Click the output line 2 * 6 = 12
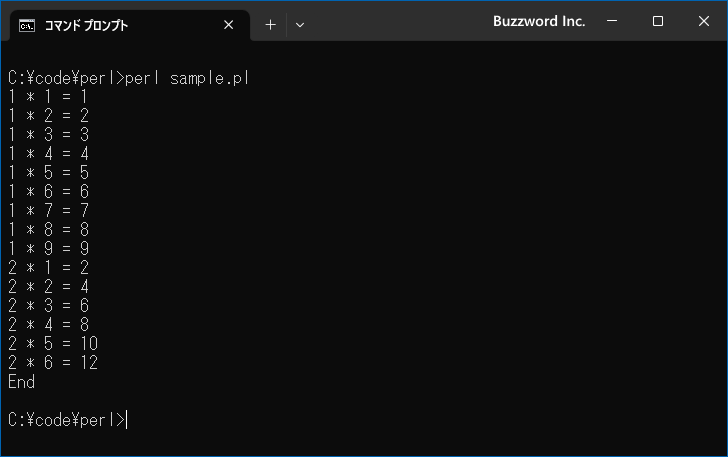This screenshot has width=728, height=457. [53, 363]
